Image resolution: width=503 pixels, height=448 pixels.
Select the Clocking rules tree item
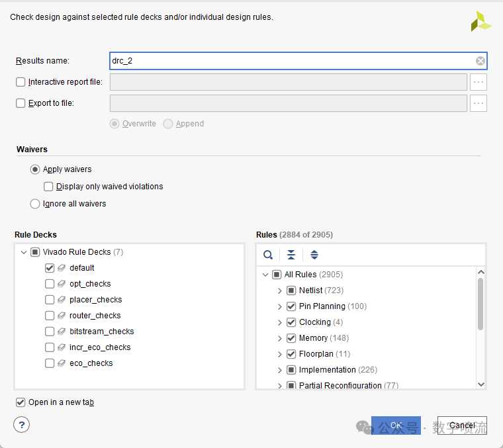(314, 322)
